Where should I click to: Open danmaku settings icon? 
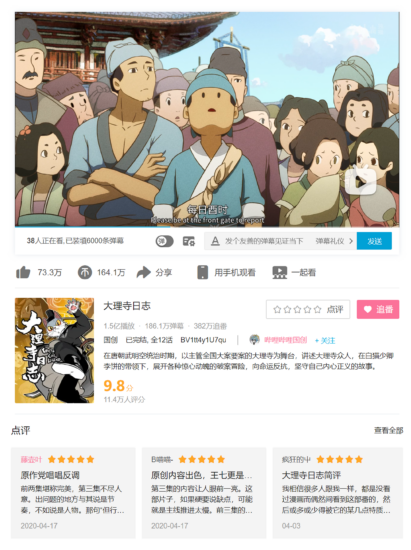(x=189, y=241)
